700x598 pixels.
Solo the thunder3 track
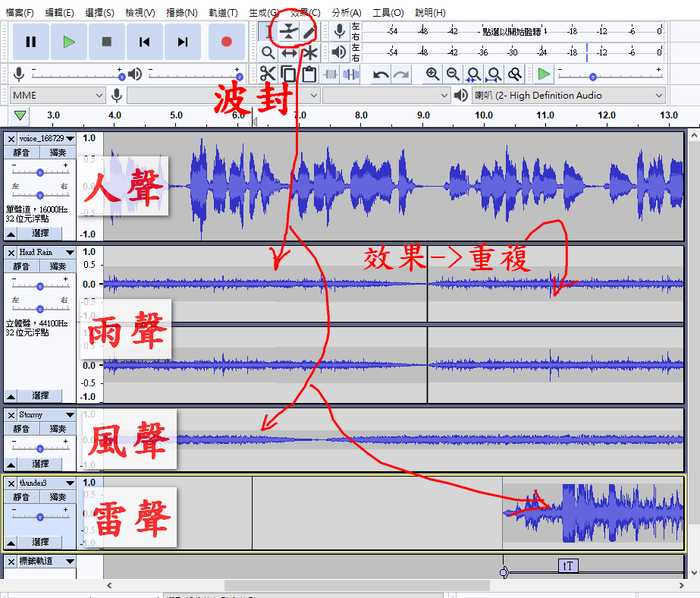coord(58,497)
